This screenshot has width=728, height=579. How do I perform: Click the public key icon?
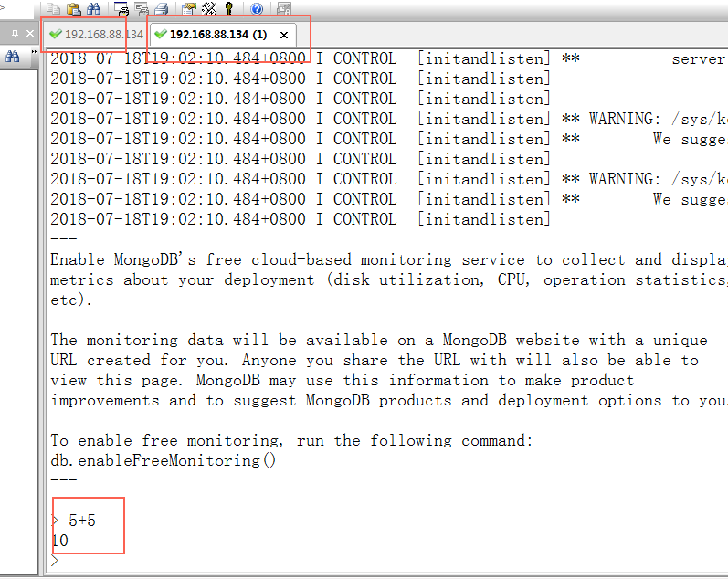click(x=229, y=8)
